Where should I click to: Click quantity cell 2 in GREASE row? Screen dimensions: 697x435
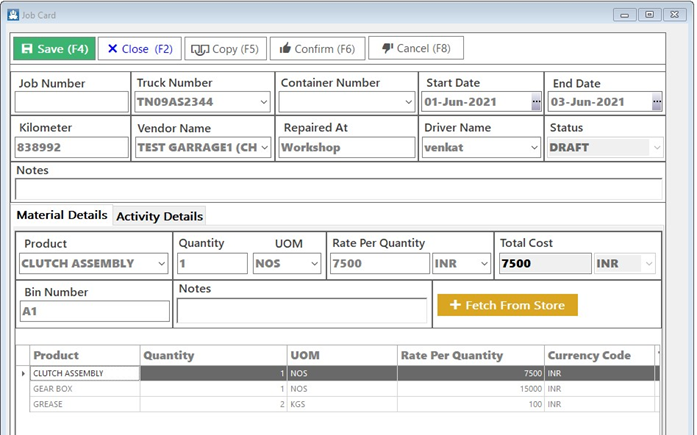tap(213, 404)
